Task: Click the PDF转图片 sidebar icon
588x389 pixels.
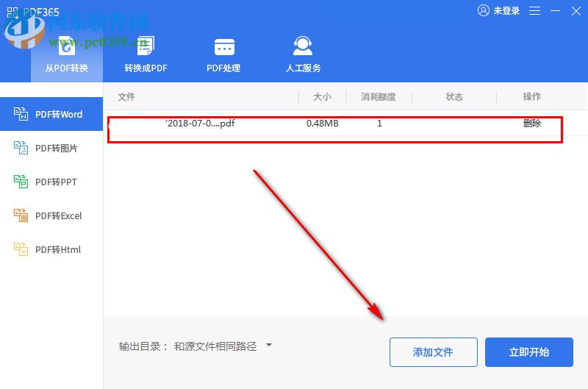Action: pos(21,148)
